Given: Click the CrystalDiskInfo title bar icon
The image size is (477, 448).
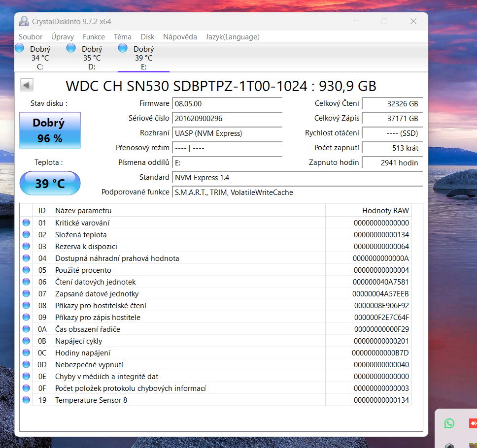Looking at the screenshot, I should (24, 21).
